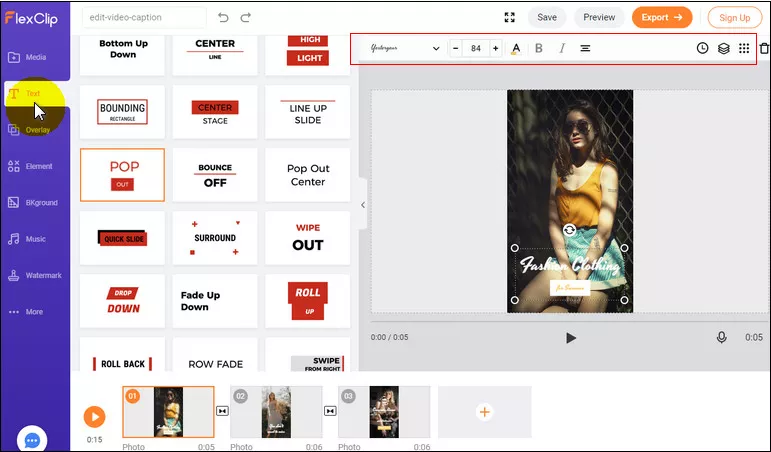Decrease font size with minus button
Image resolution: width=771 pixels, height=452 pixels.
pos(455,48)
